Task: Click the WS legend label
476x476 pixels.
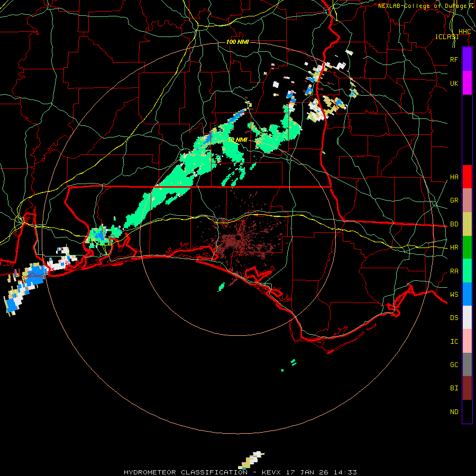Action: click(x=454, y=295)
